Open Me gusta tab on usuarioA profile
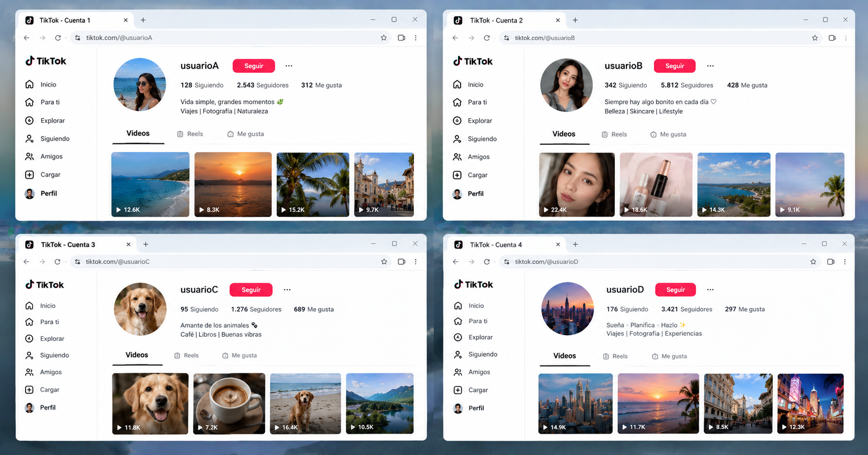This screenshot has width=868, height=455. [x=246, y=134]
